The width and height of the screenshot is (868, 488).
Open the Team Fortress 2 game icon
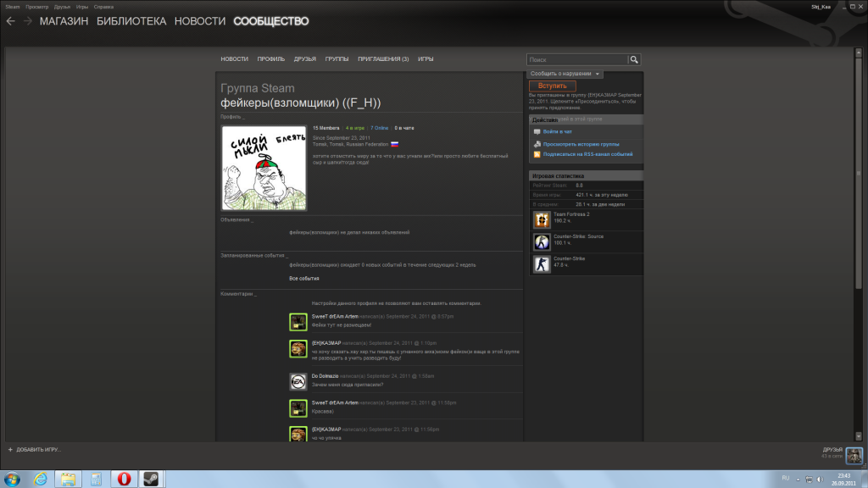(542, 219)
